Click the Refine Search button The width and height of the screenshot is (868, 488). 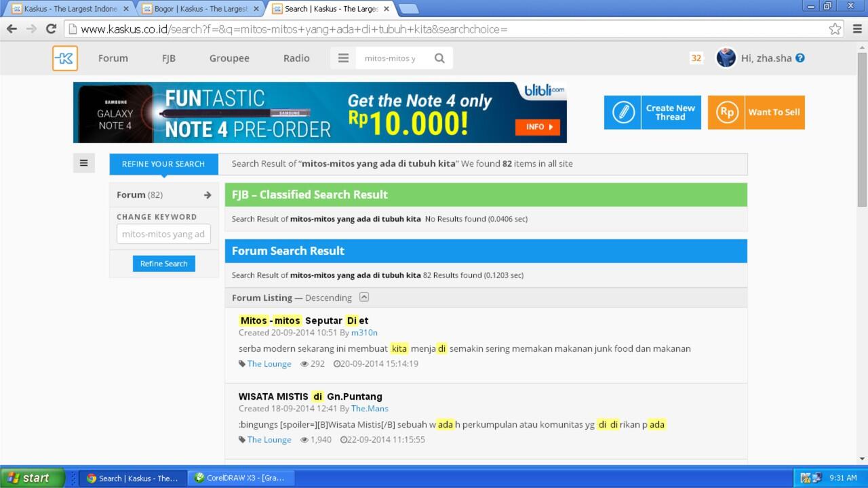click(x=163, y=264)
